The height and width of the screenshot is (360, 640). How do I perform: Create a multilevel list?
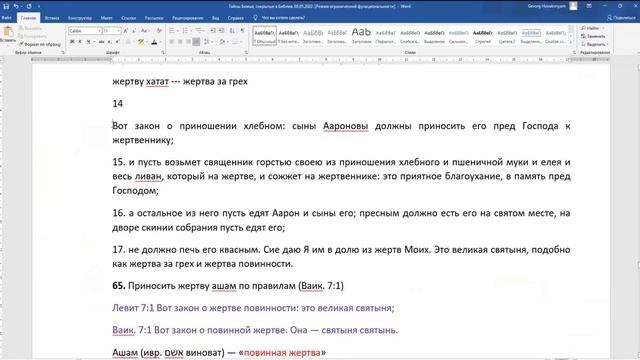click(x=199, y=31)
